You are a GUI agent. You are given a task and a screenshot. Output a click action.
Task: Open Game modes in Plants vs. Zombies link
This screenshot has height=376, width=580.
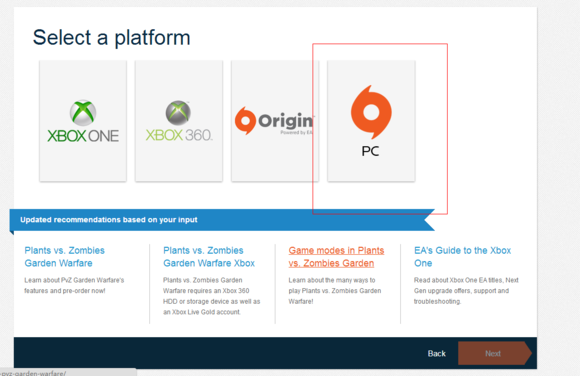336,257
